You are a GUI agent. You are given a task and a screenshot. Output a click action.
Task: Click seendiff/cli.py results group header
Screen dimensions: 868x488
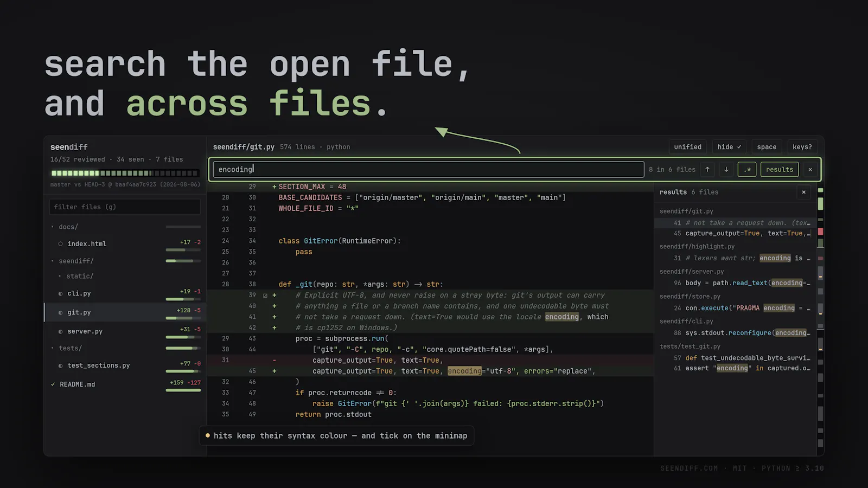tap(686, 322)
